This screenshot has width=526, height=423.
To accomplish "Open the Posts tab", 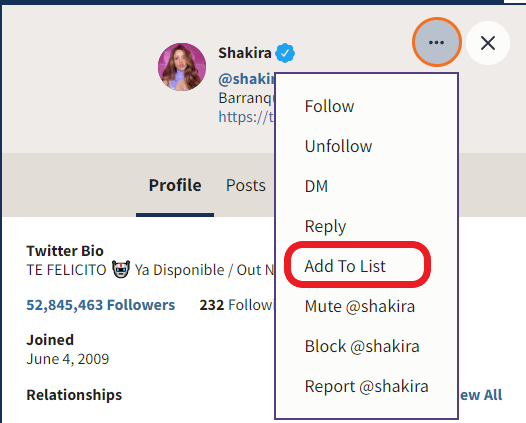I will coord(246,185).
